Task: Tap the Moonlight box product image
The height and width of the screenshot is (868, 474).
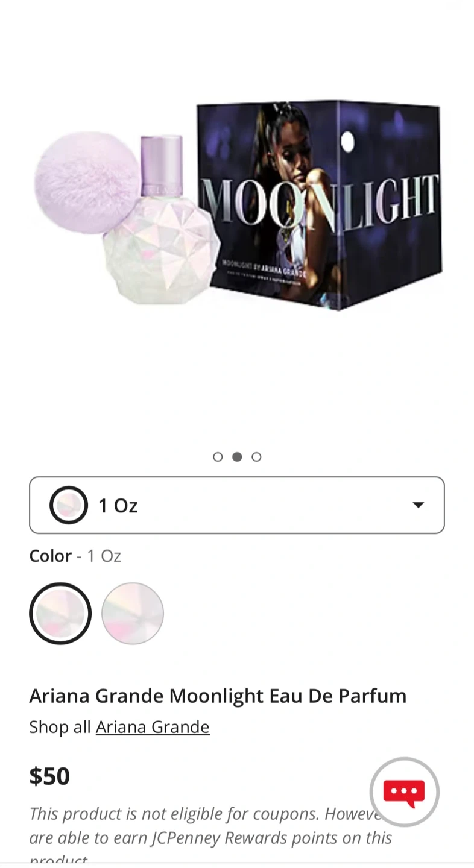Action: (320, 204)
